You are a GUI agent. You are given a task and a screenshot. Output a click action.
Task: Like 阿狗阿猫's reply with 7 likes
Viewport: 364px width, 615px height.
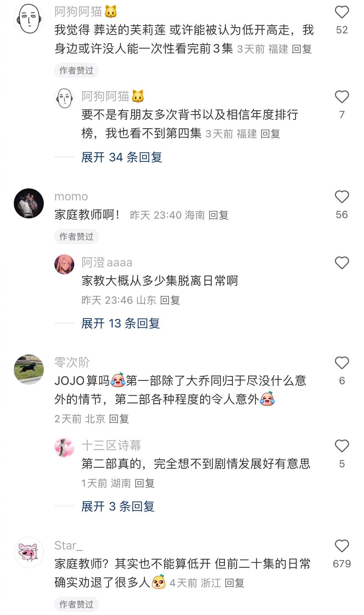342,97
